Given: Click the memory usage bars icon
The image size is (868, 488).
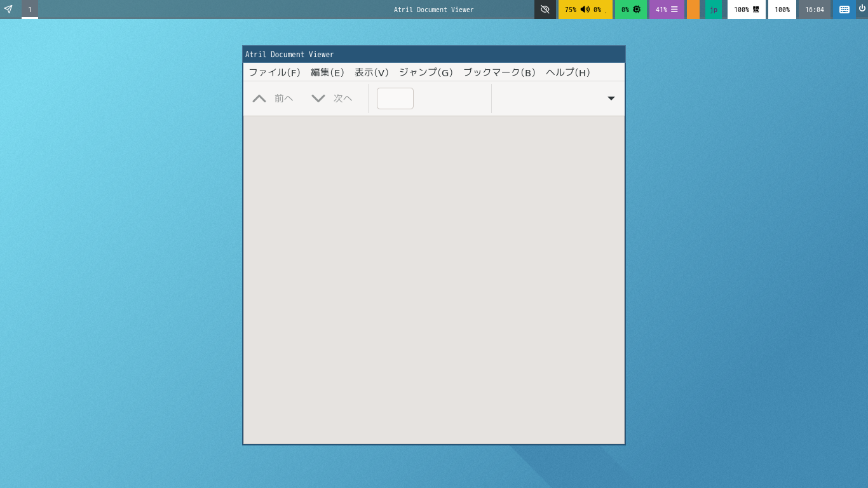Looking at the screenshot, I should click(x=674, y=10).
